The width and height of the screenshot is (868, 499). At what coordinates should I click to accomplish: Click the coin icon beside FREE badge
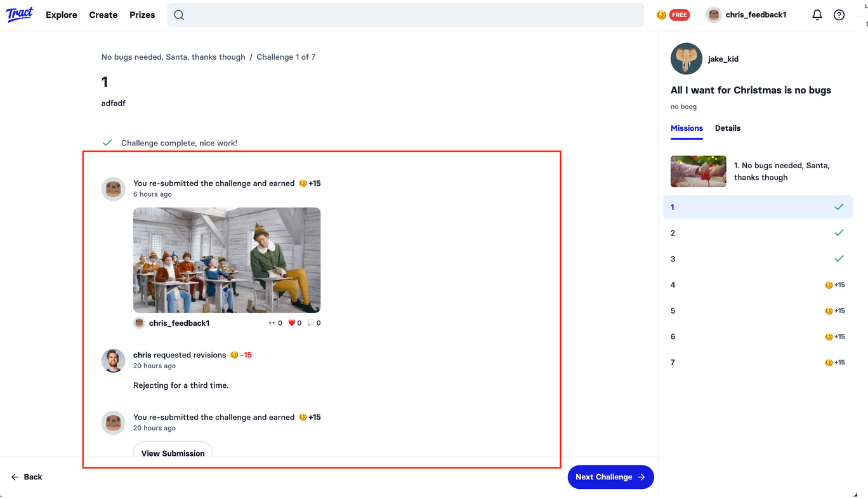[661, 15]
